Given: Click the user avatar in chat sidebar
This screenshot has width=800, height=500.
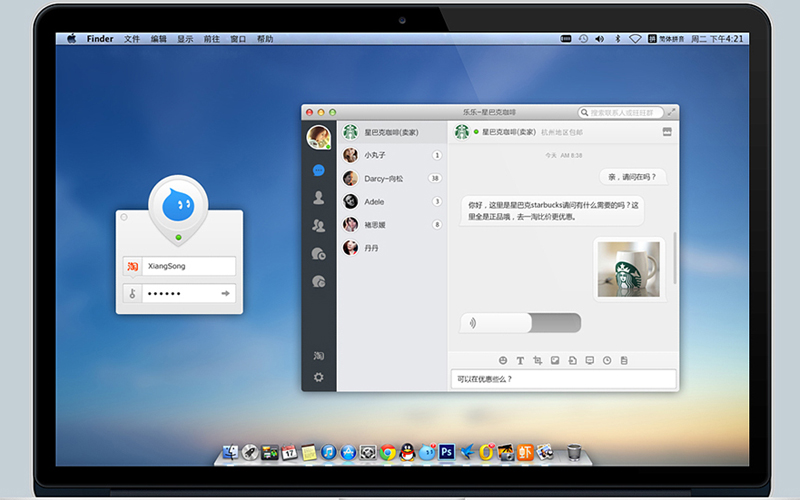Looking at the screenshot, I should coord(318,137).
